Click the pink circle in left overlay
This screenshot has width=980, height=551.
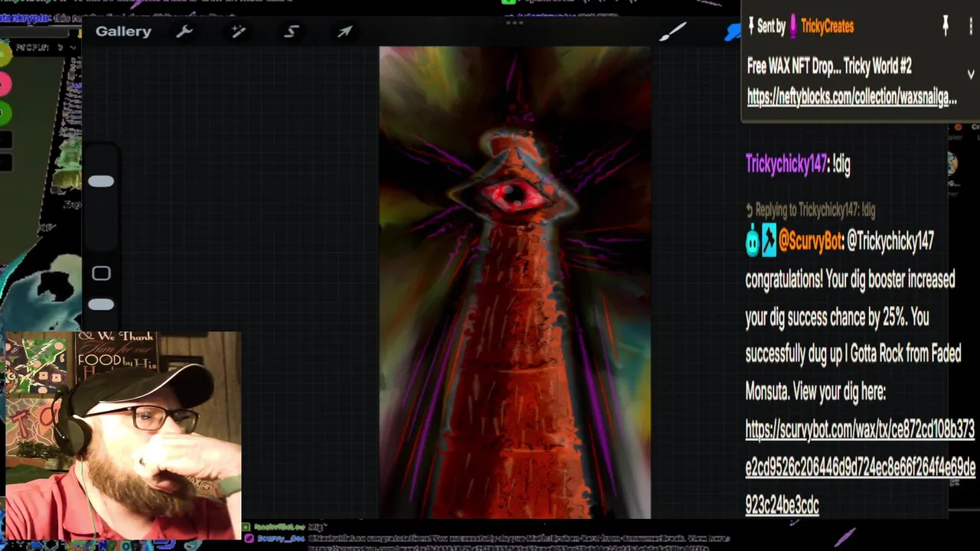click(5, 83)
